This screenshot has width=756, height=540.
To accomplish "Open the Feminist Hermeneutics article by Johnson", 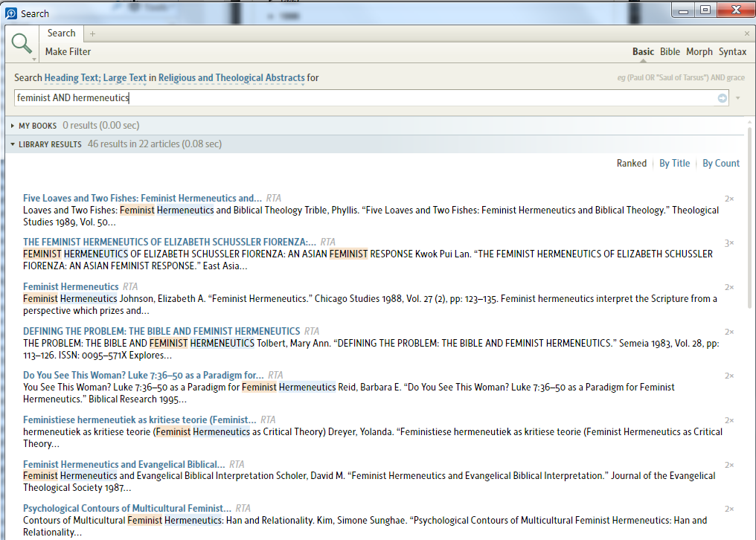I will 71,287.
